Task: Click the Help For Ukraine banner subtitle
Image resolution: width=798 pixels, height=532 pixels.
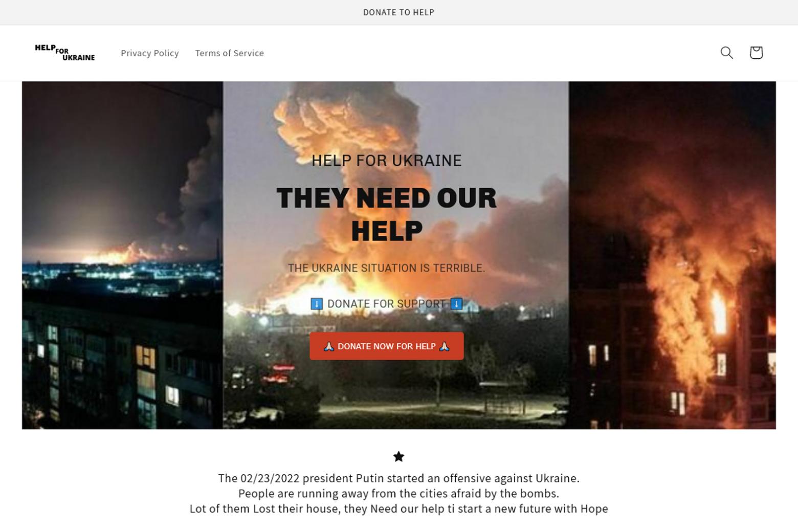Action: point(387,161)
